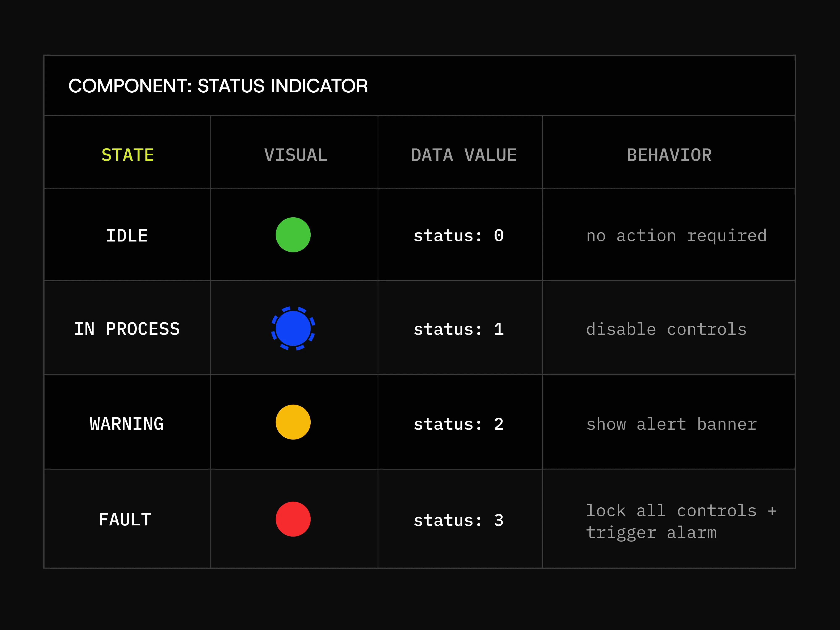Click the red FAULT status dot

[293, 519]
